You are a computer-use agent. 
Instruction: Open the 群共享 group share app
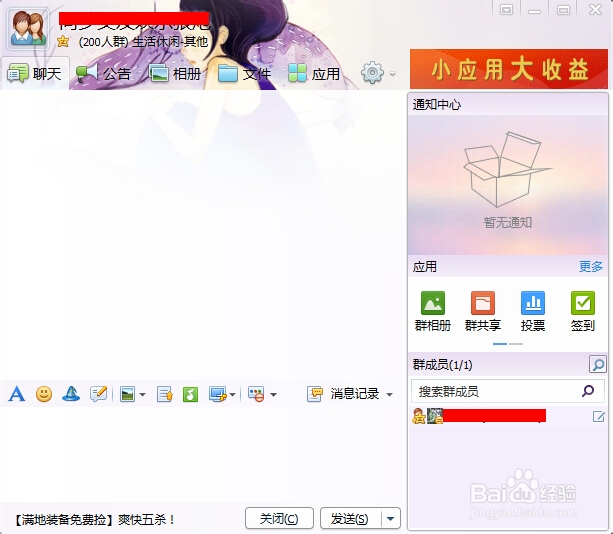[x=483, y=311]
